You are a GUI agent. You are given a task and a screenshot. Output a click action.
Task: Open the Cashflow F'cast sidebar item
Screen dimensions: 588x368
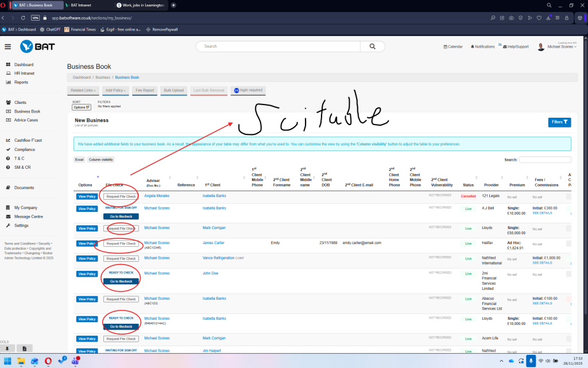(27, 140)
